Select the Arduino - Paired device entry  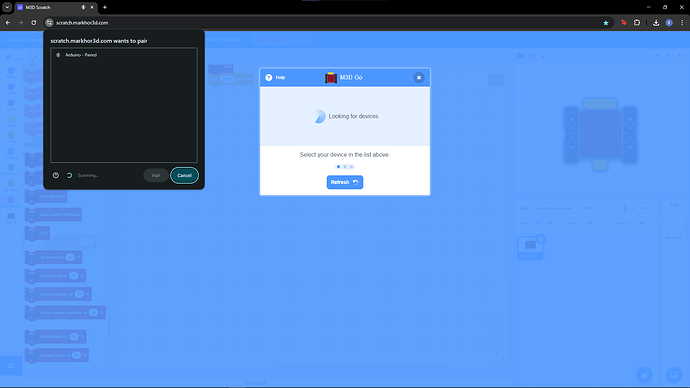click(124, 55)
